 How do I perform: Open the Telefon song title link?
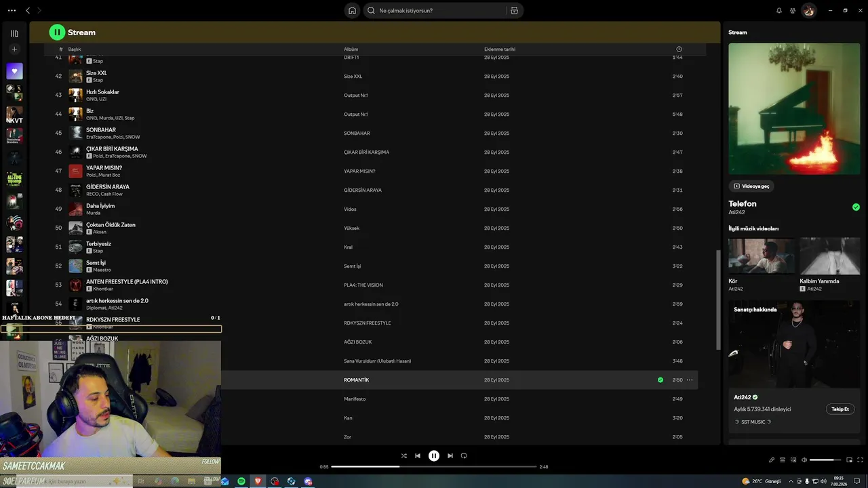[743, 203]
